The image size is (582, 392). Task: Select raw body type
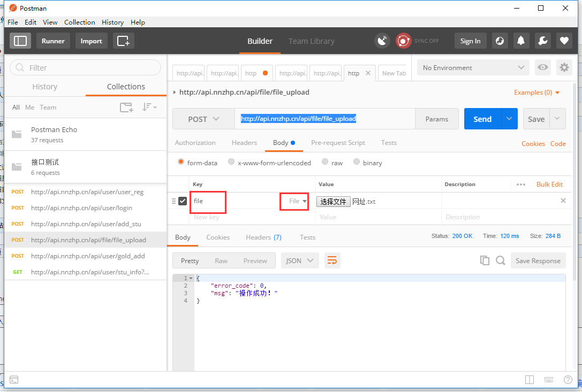tap(325, 162)
